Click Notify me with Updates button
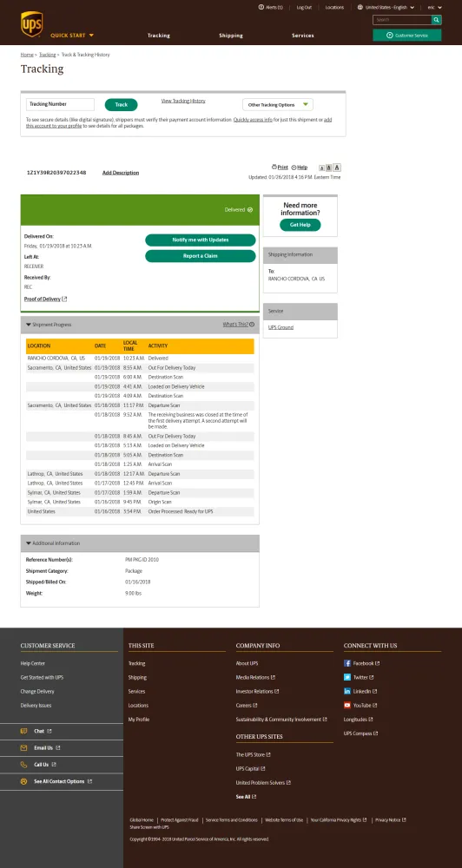The height and width of the screenshot is (868, 462). pos(201,240)
